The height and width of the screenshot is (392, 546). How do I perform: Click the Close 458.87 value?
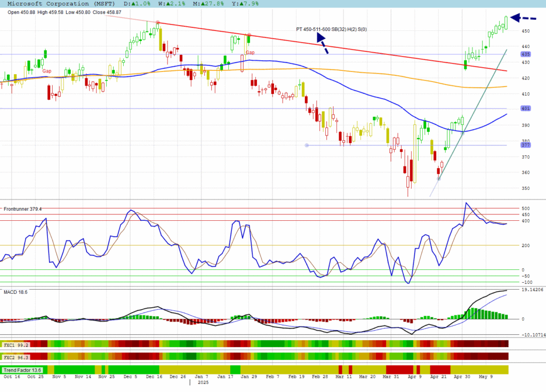click(x=107, y=12)
